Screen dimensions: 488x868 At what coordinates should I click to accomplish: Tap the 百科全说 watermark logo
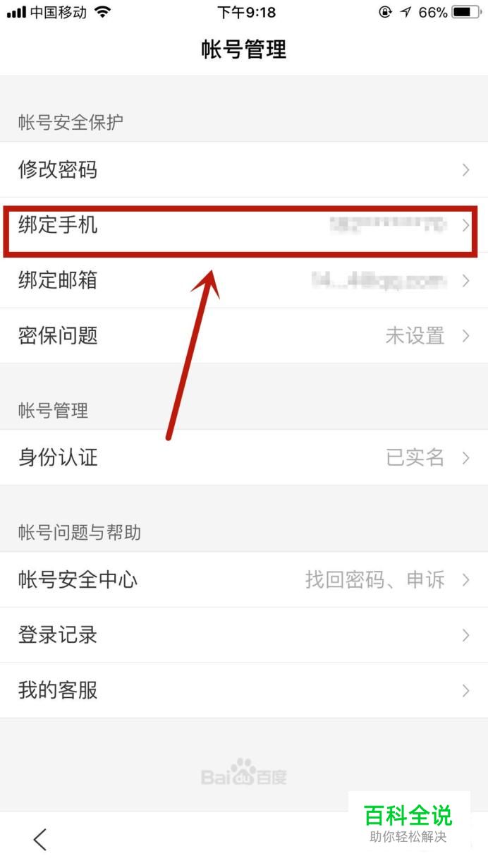coord(408,823)
